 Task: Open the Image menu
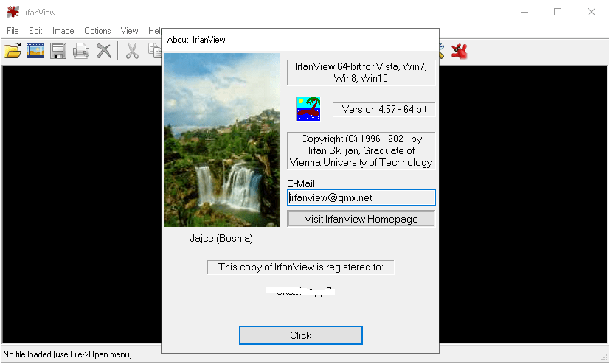63,31
